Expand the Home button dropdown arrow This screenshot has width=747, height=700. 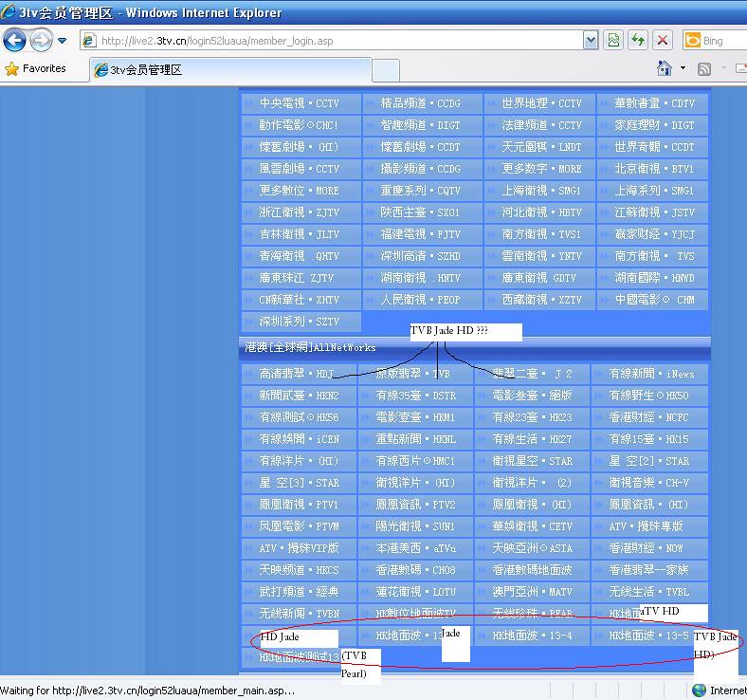point(683,68)
